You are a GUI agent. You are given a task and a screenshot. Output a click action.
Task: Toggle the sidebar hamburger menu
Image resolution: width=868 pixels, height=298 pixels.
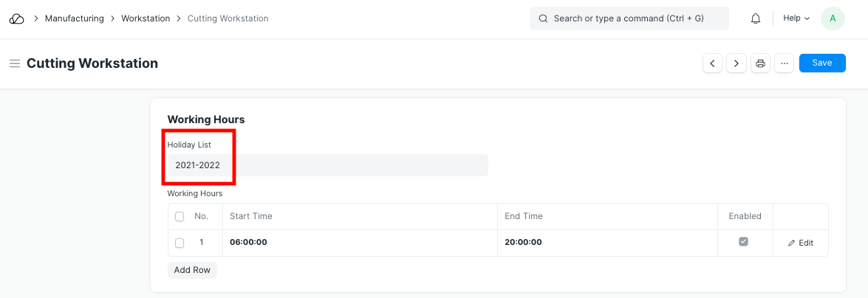(x=14, y=63)
